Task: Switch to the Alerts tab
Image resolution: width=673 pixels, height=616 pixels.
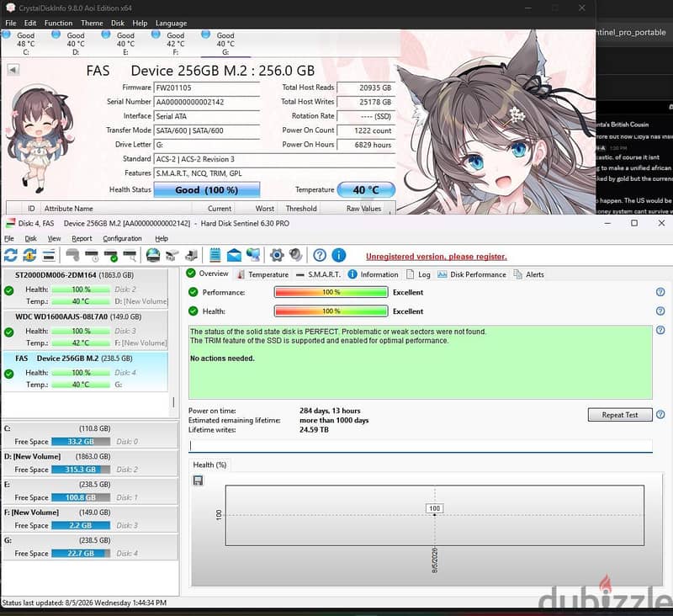Action: 529,274
